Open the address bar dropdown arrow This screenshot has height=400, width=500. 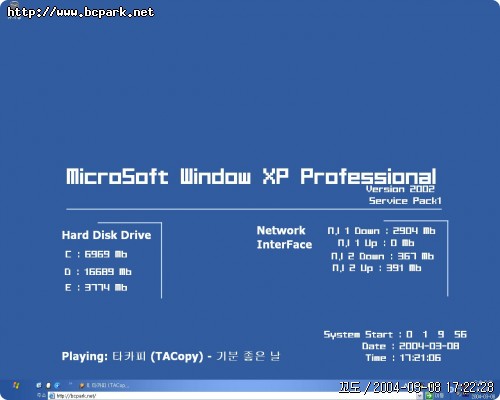(x=419, y=396)
